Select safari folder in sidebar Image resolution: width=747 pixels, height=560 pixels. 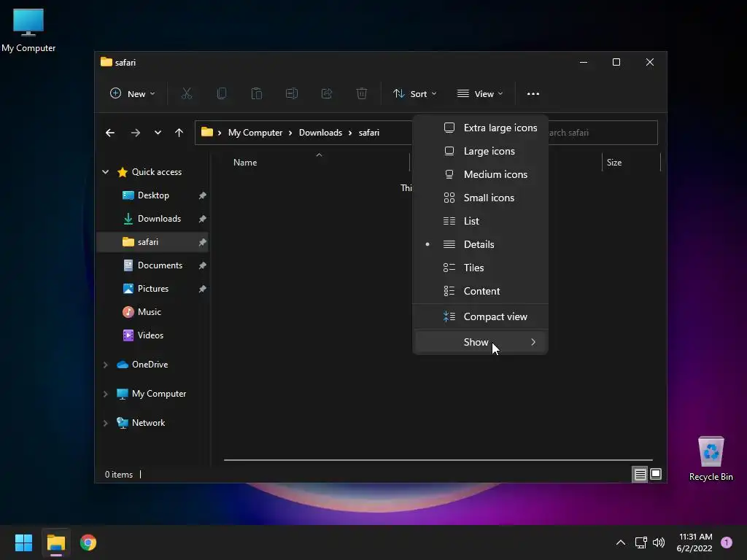(x=152, y=242)
